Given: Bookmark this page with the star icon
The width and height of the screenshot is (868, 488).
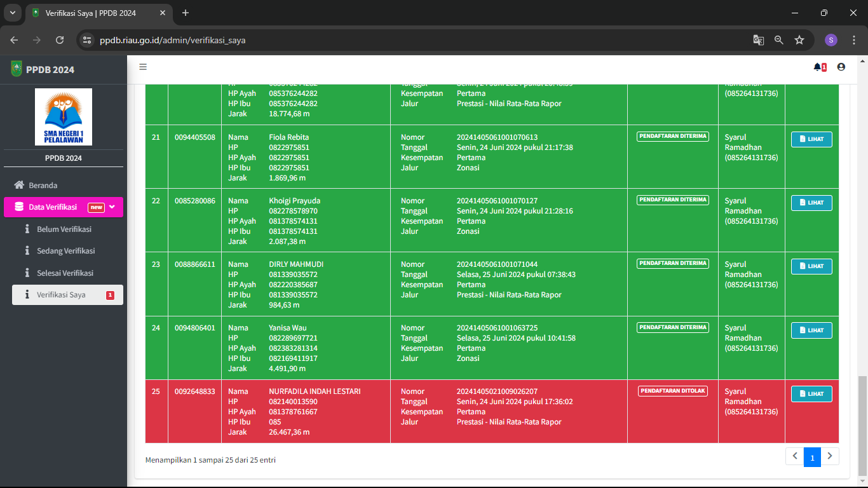Looking at the screenshot, I should 799,40.
